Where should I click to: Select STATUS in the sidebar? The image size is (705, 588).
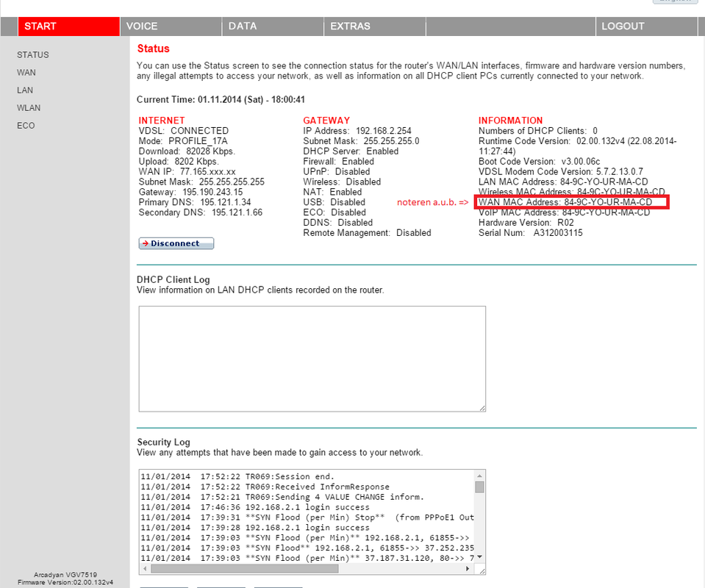[33, 55]
